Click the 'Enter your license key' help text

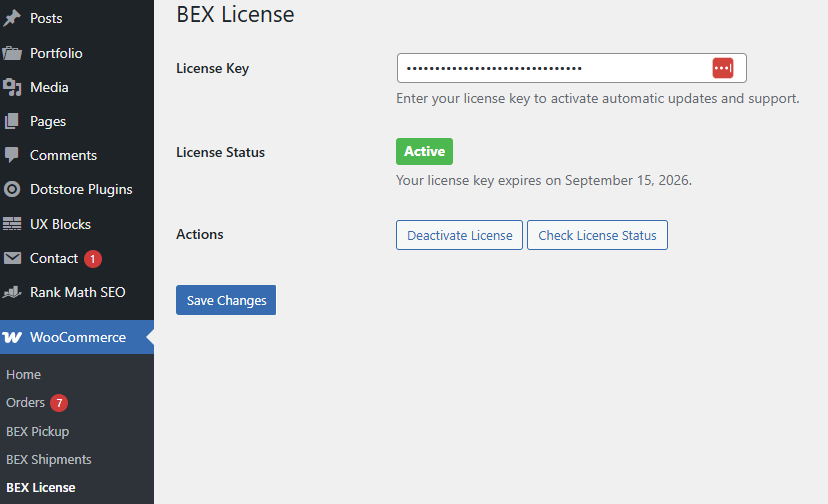[x=597, y=99]
